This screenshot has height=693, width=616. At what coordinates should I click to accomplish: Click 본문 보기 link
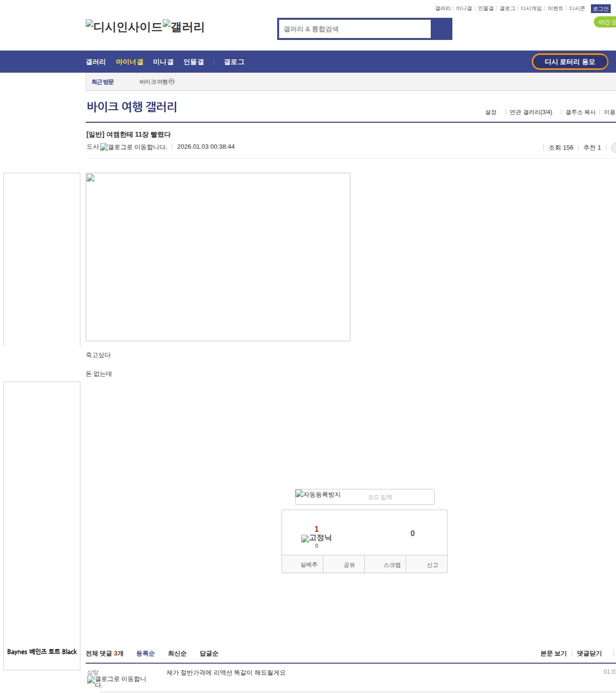[x=553, y=653]
